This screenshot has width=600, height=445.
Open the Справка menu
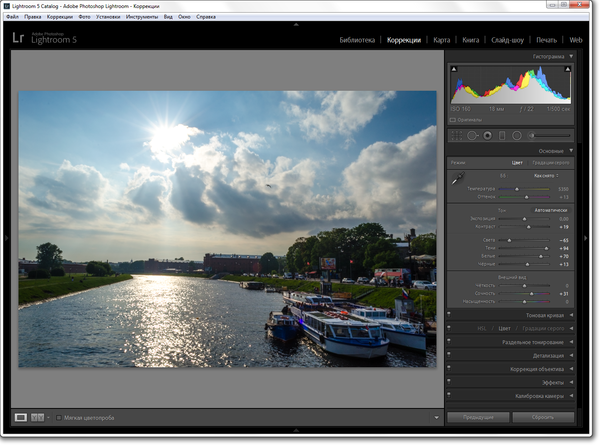pos(206,17)
